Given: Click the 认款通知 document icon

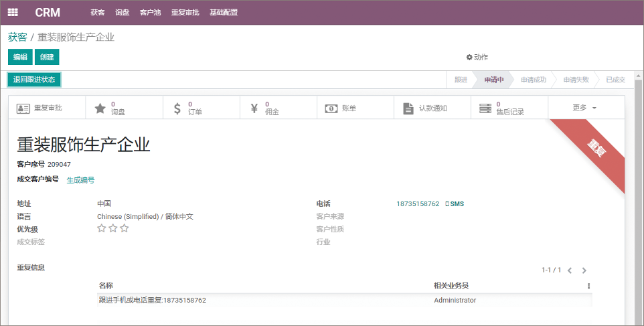Looking at the screenshot, I should pyautogui.click(x=408, y=108).
